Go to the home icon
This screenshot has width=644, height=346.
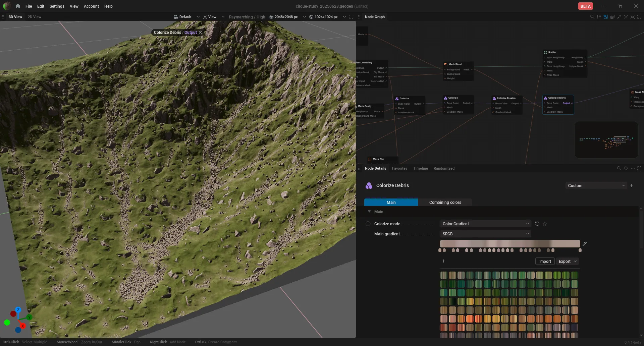click(18, 6)
